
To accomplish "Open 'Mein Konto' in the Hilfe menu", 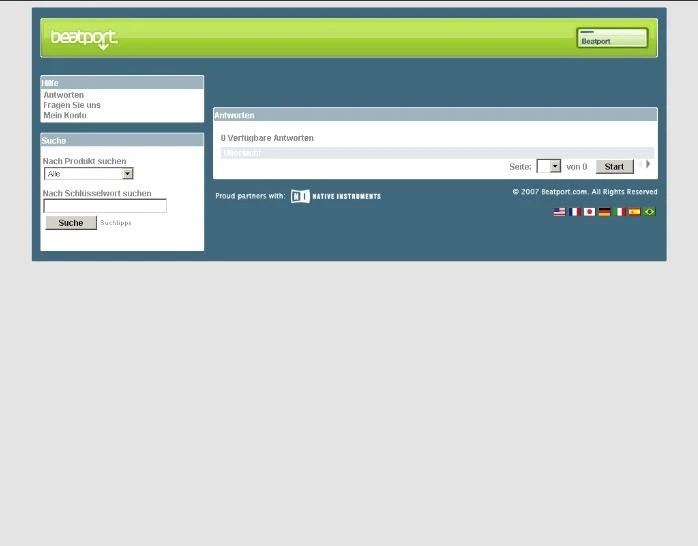I will (65, 115).
